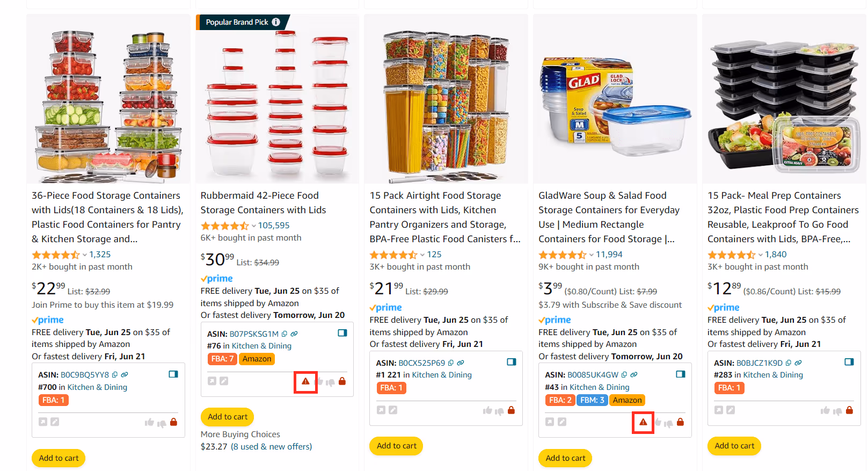This screenshot has height=471, width=868.
Task: Toggle the blue square on the Meal Prep Containers panel
Action: pyautogui.click(x=850, y=363)
